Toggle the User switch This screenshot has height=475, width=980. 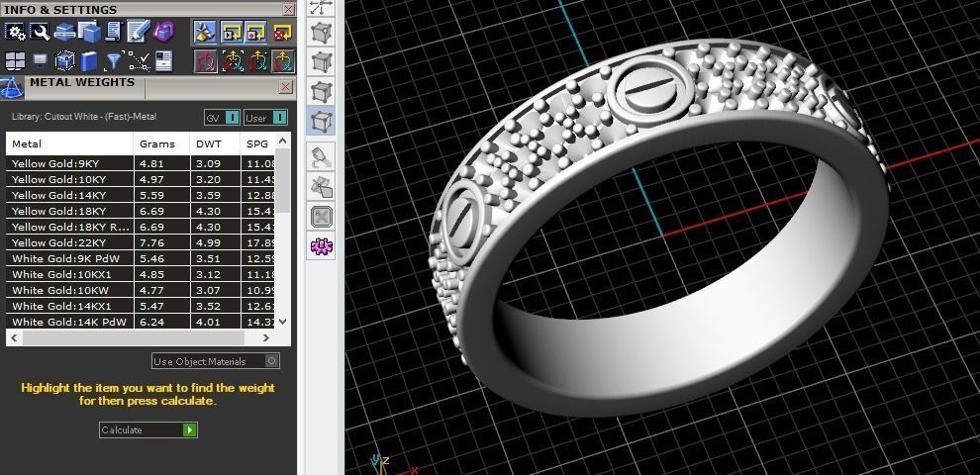click(265, 118)
